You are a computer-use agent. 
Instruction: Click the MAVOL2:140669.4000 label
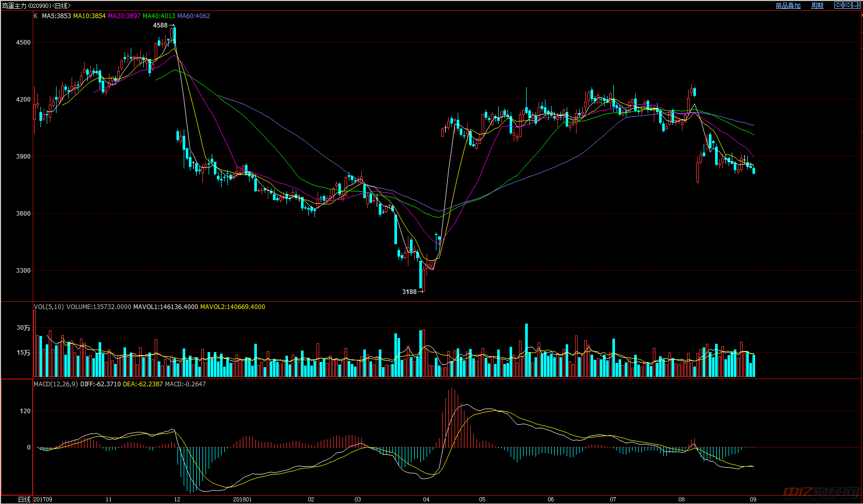tap(232, 307)
